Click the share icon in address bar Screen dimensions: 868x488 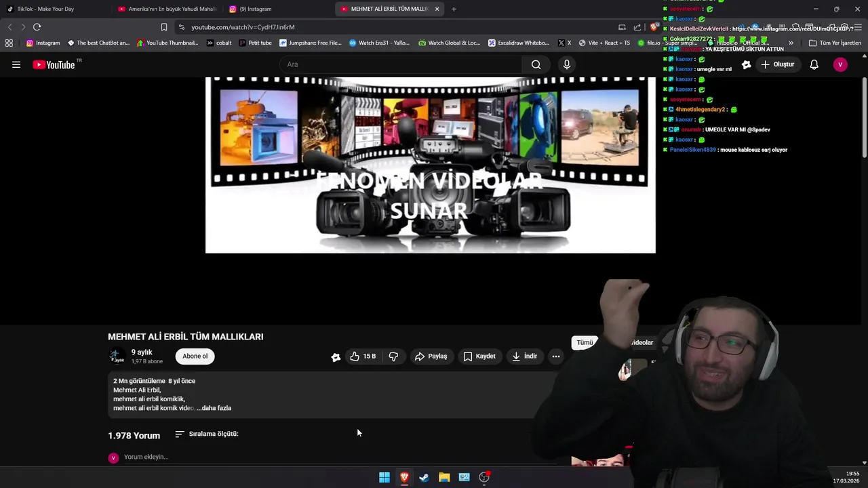[x=637, y=27]
